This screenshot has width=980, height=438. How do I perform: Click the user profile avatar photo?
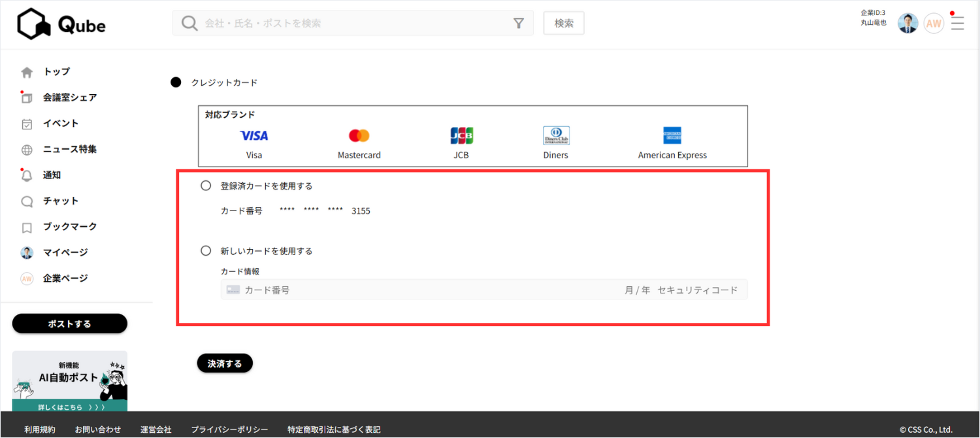907,24
